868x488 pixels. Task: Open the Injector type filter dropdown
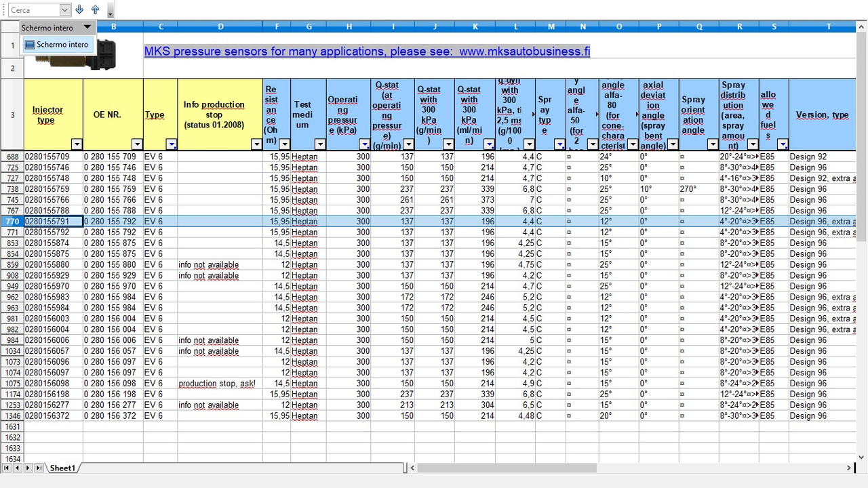tap(77, 144)
